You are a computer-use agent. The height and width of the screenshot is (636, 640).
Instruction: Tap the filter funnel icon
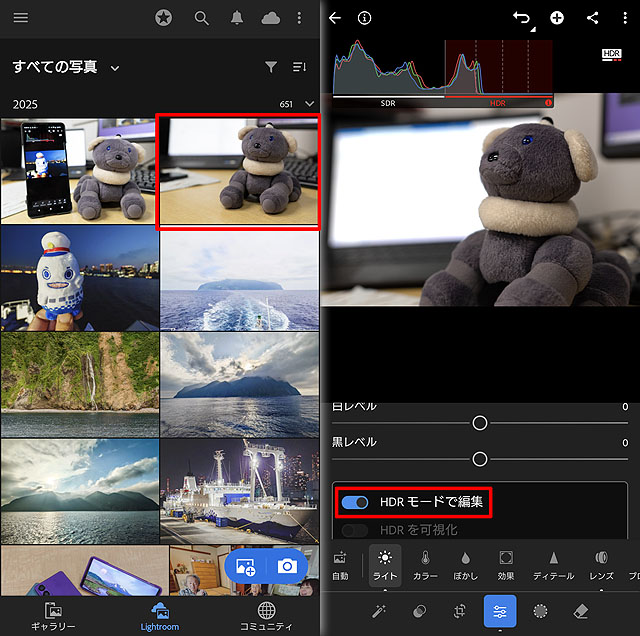click(271, 67)
